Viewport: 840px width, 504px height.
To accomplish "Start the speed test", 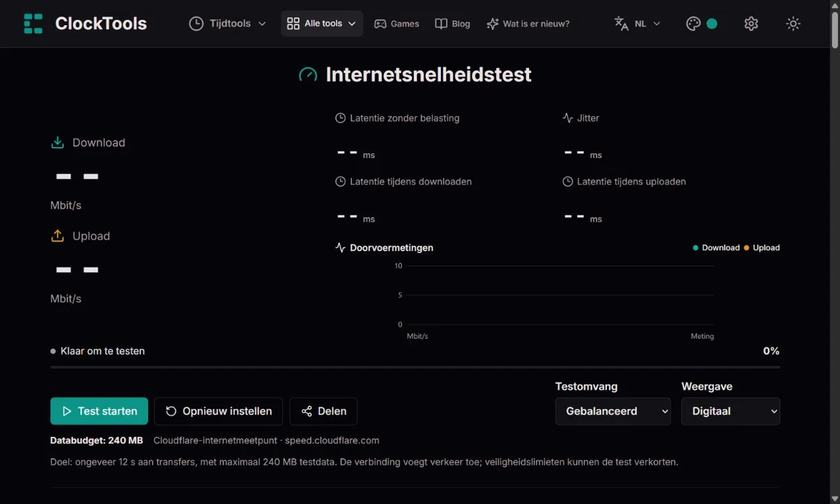I will pyautogui.click(x=99, y=411).
